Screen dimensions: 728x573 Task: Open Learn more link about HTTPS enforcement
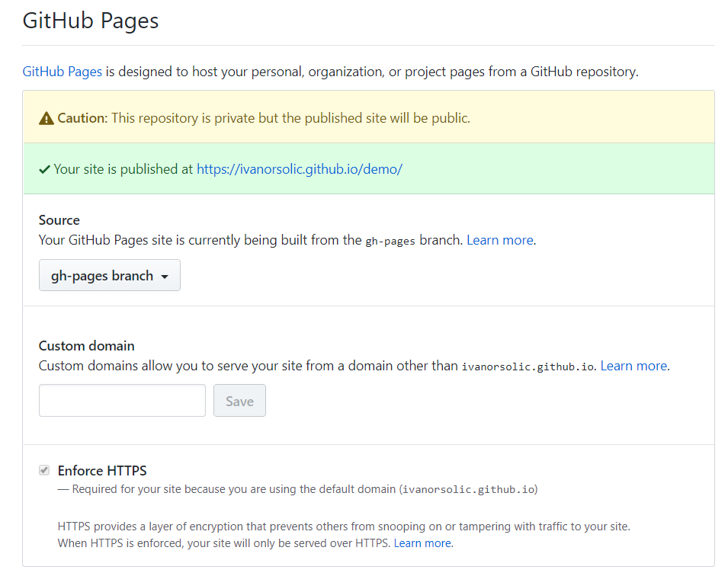422,543
